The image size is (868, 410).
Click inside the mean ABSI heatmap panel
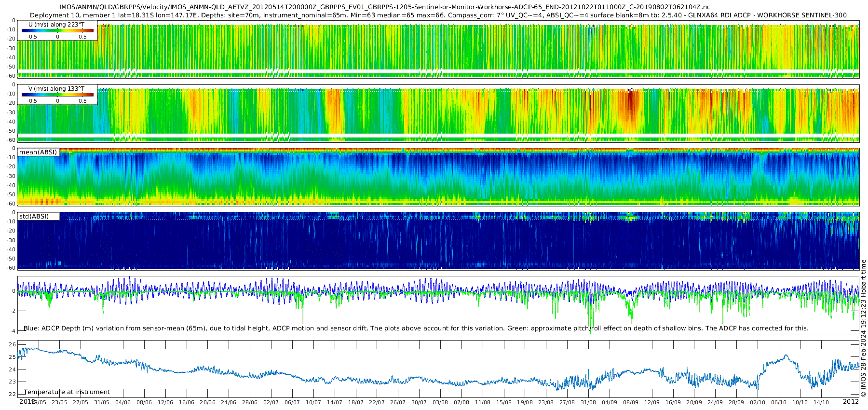click(438, 177)
